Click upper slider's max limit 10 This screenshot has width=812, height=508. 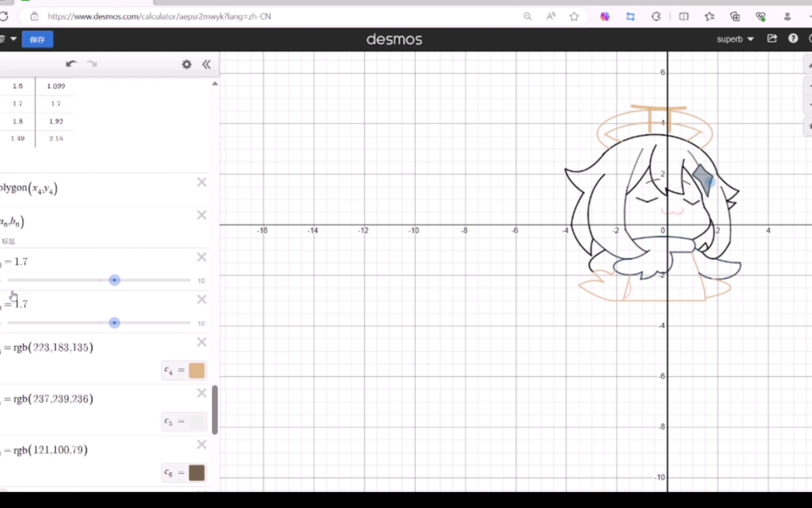coord(201,281)
